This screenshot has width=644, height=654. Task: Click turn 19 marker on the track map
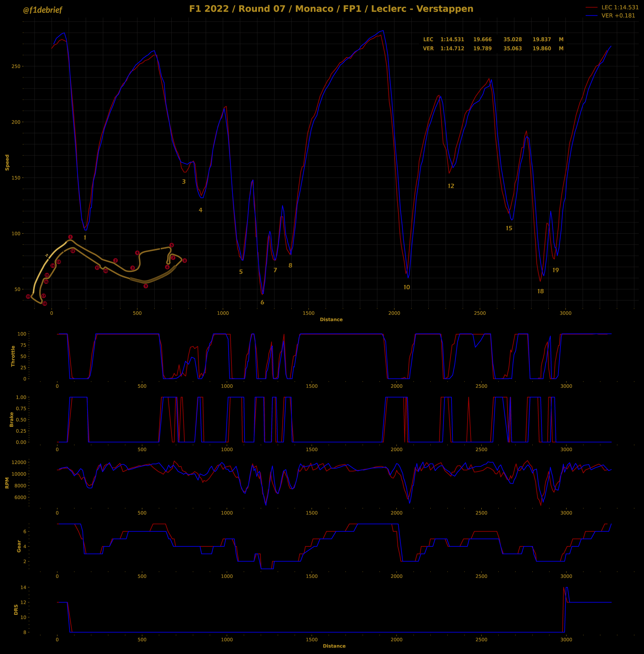[x=28, y=296]
